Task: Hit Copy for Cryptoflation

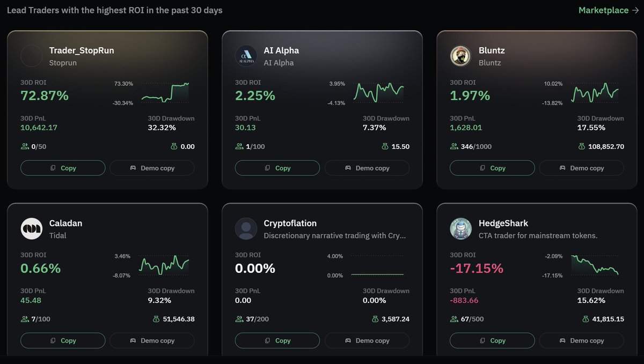Action: 277,340
